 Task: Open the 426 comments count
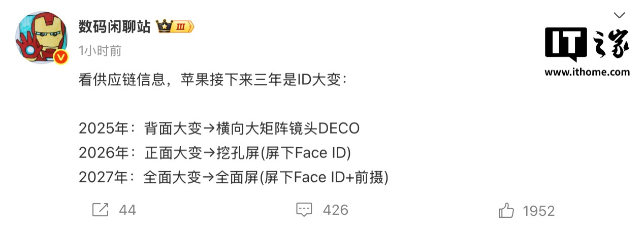coord(335,210)
